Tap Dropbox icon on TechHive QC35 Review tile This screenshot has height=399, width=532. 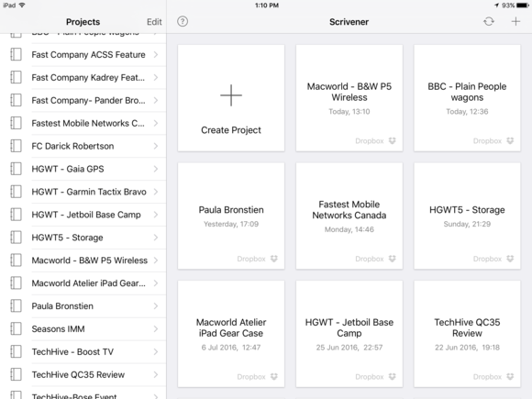coord(510,377)
